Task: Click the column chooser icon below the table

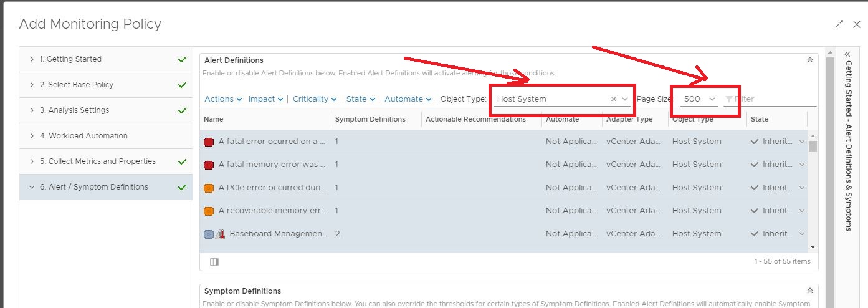Action: pos(214,262)
